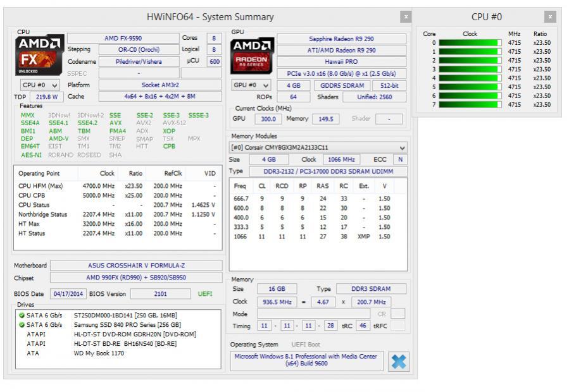Close the HWiNFO64 System Summary window

tap(406, 16)
